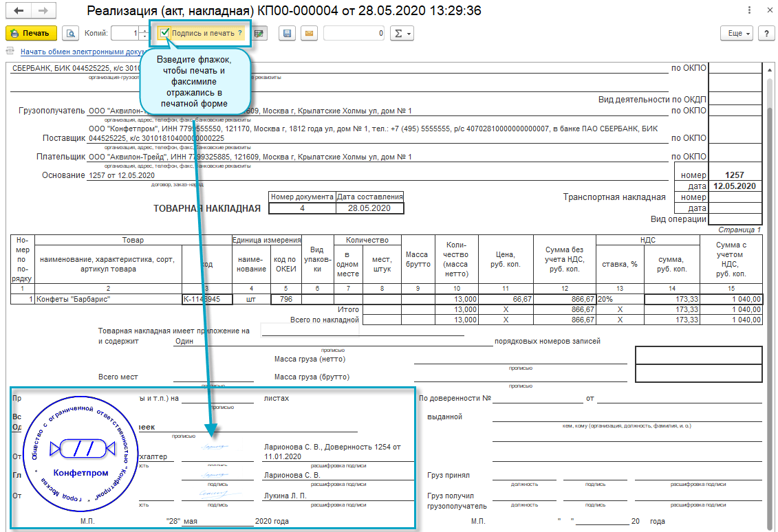Image resolution: width=778 pixels, height=532 pixels.
Task: Click the Начать обмен электронными документами link
Action: 83,52
